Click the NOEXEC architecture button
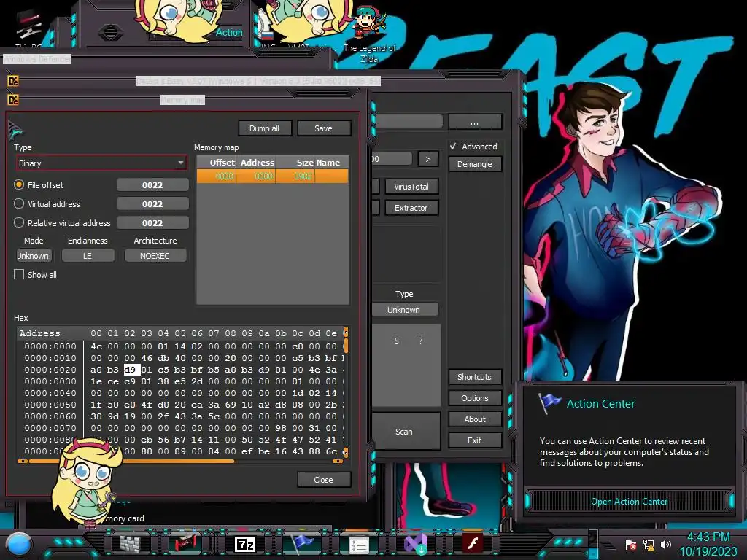The height and width of the screenshot is (560, 747). pos(155,256)
